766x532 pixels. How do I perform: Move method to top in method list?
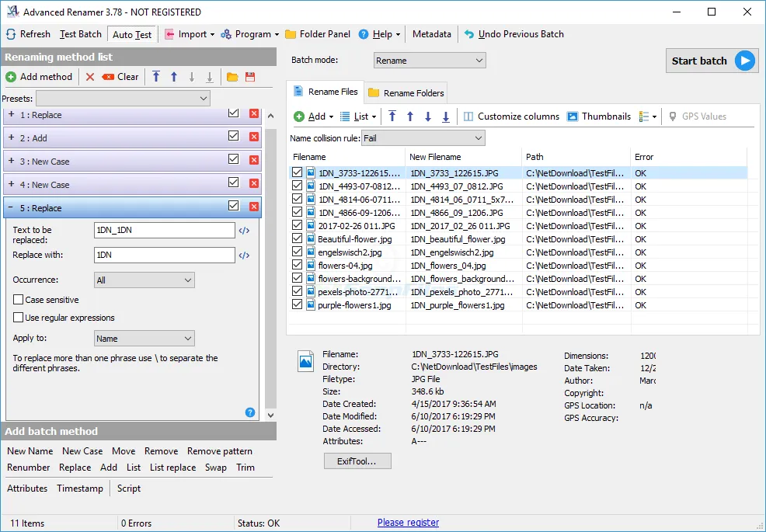point(156,77)
